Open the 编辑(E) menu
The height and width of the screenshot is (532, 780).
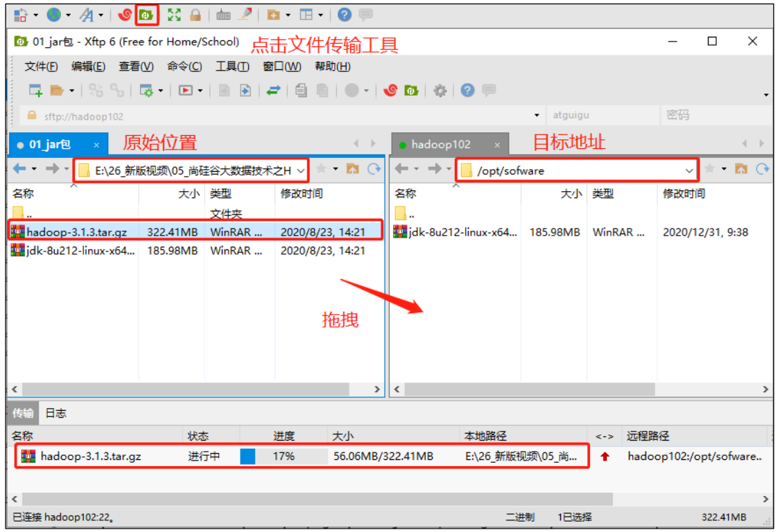click(x=88, y=66)
